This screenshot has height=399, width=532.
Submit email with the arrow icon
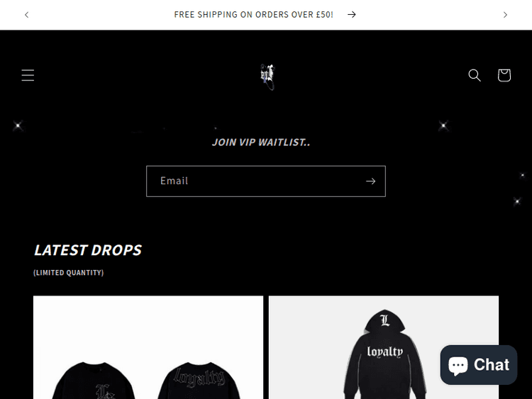point(370,181)
